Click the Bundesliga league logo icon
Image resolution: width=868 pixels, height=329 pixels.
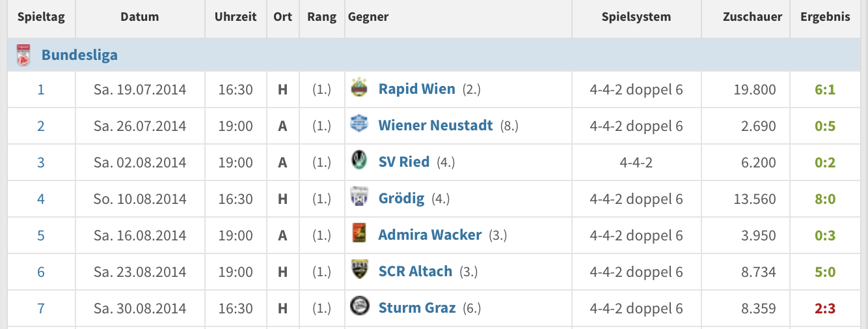click(x=23, y=55)
